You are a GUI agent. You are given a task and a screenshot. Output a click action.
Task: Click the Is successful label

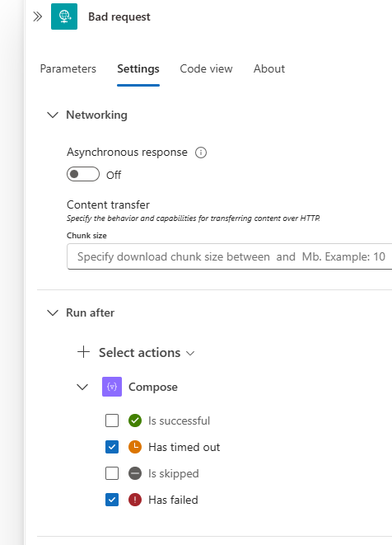click(x=180, y=420)
